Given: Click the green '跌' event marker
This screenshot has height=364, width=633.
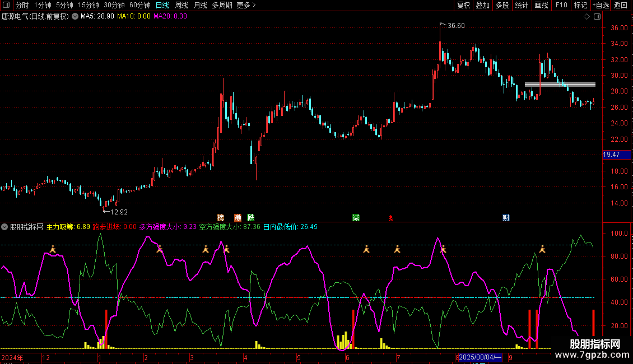Looking at the screenshot, I should click(x=251, y=217).
